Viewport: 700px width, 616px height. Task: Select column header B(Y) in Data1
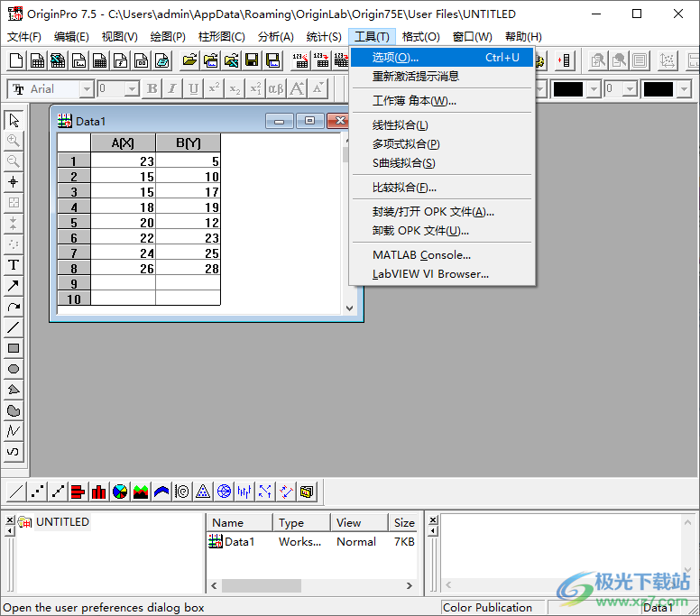click(188, 143)
